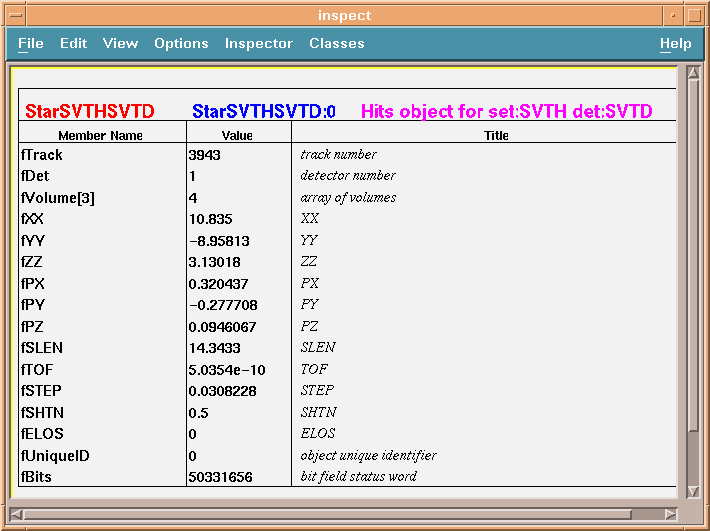
Task: Click the vertical scrollbar up arrow
Action: tap(693, 74)
